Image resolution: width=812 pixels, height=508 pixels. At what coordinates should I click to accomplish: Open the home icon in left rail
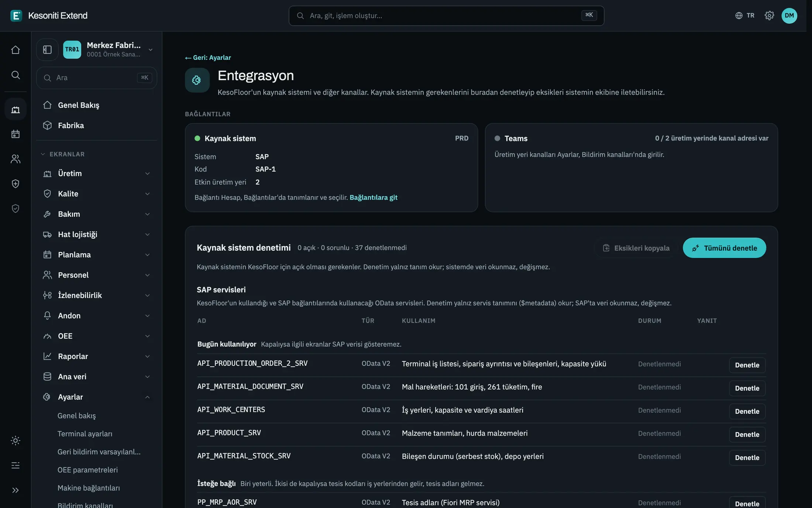[16, 50]
